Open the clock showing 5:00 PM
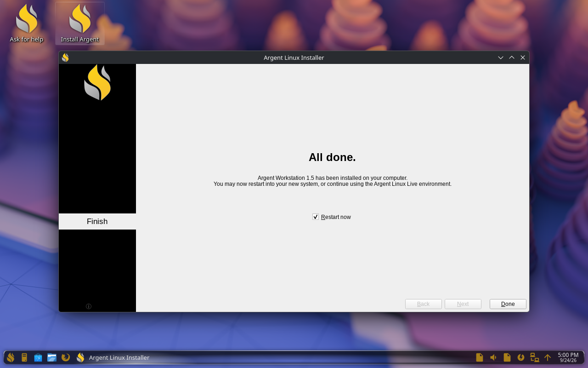 (x=568, y=357)
